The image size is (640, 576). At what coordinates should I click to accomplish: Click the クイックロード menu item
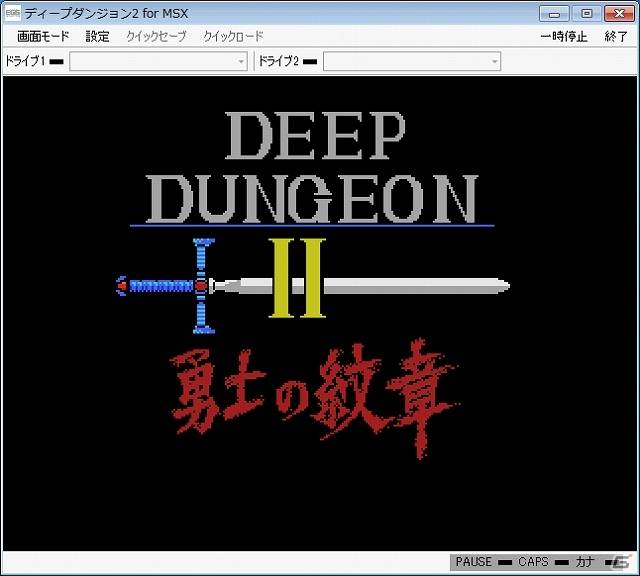(x=233, y=37)
